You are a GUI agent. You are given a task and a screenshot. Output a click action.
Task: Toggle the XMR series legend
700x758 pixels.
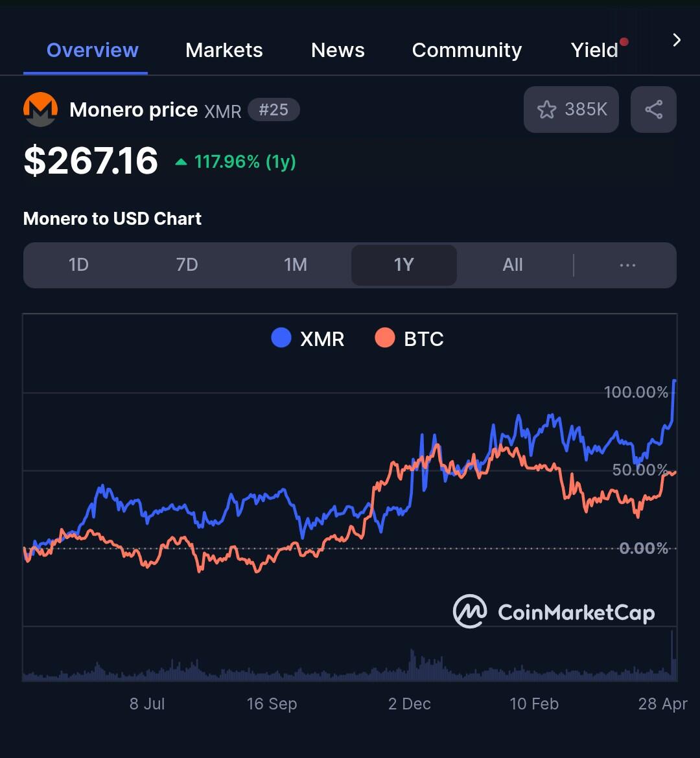pos(308,338)
